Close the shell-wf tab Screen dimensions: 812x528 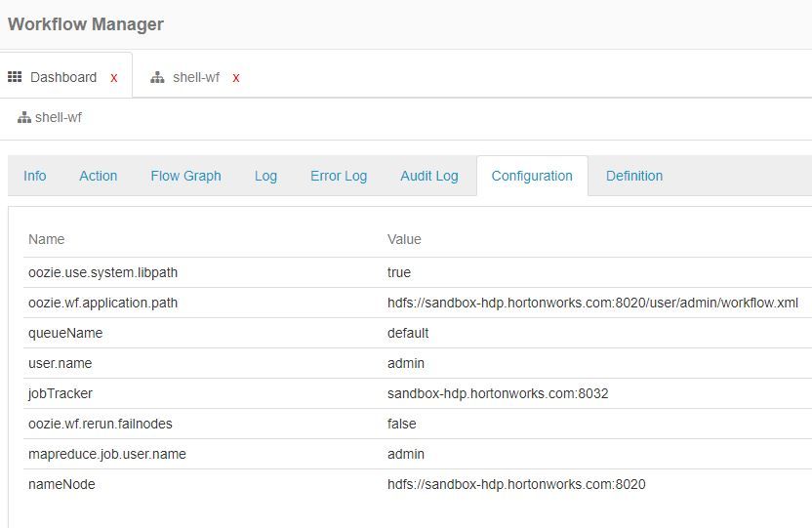click(236, 77)
